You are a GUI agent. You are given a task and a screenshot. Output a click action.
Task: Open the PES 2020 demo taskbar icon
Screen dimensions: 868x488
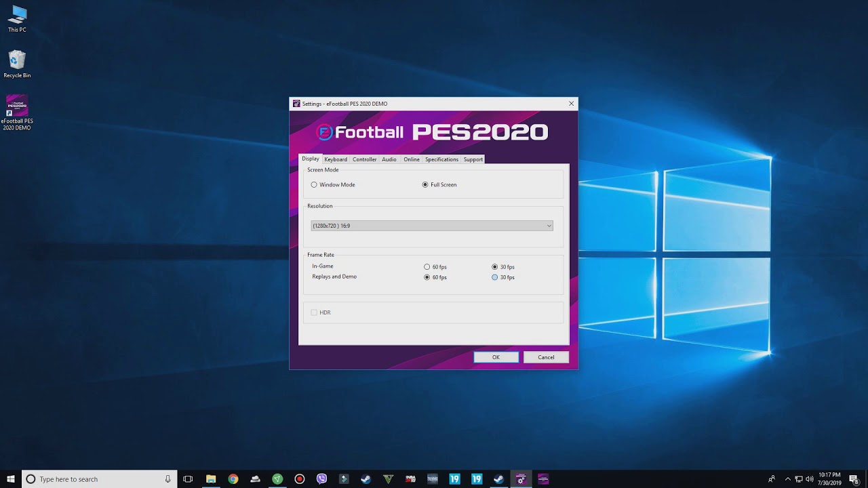click(543, 479)
